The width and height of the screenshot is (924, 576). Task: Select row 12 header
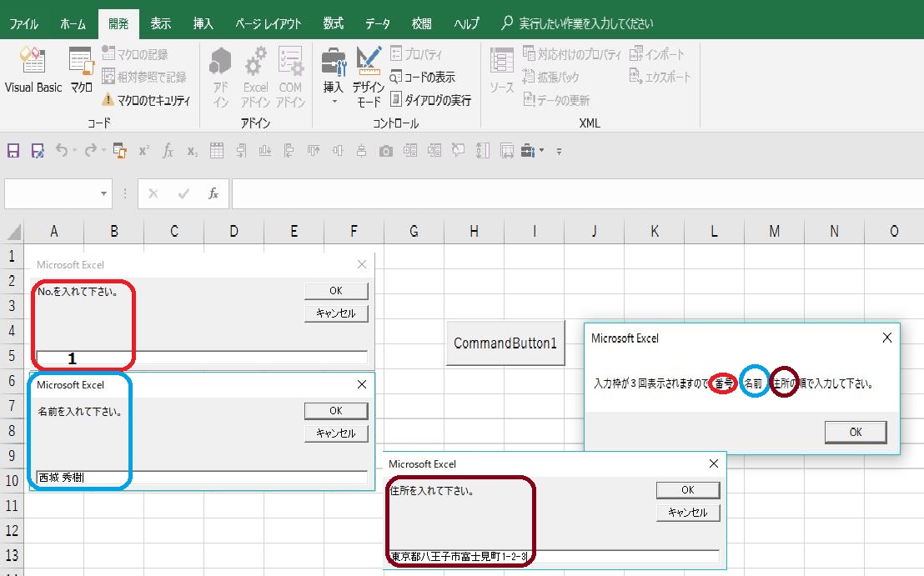[x=12, y=531]
